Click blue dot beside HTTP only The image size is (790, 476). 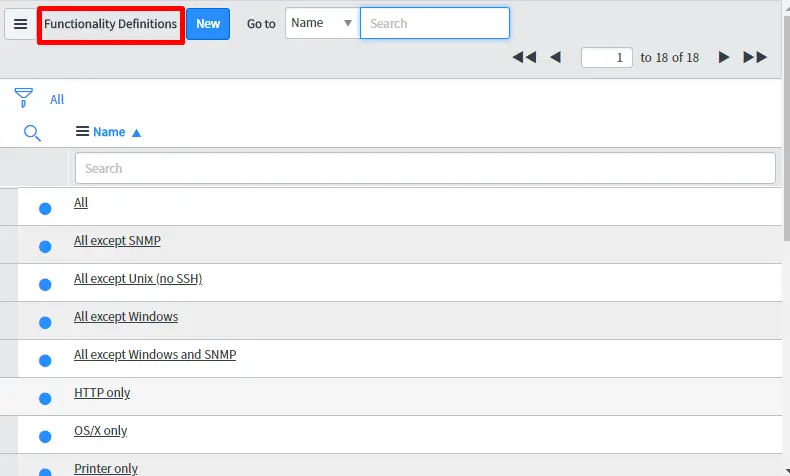pos(45,398)
